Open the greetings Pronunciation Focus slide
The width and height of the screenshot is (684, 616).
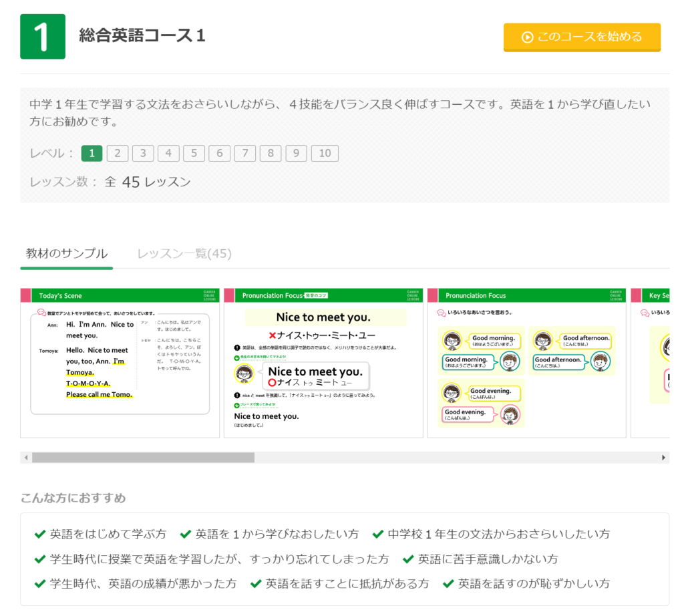[526, 363]
